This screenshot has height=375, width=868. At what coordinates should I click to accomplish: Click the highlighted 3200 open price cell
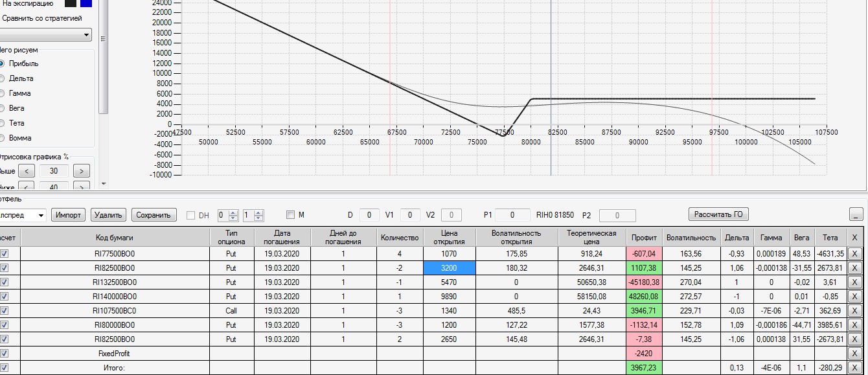[x=450, y=268]
